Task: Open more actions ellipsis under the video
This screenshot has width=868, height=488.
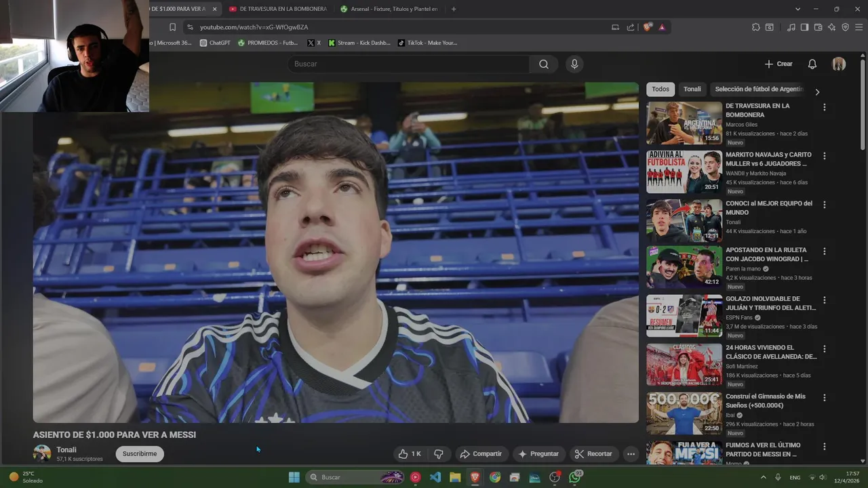Action: 631,454
